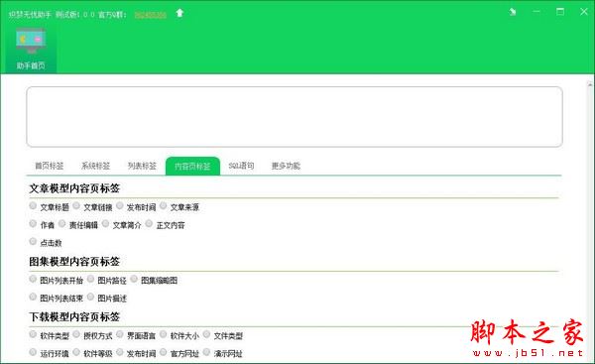This screenshot has width=595, height=364.
Task: Select 发布时间 radio in download model section
Action: [x=120, y=352]
